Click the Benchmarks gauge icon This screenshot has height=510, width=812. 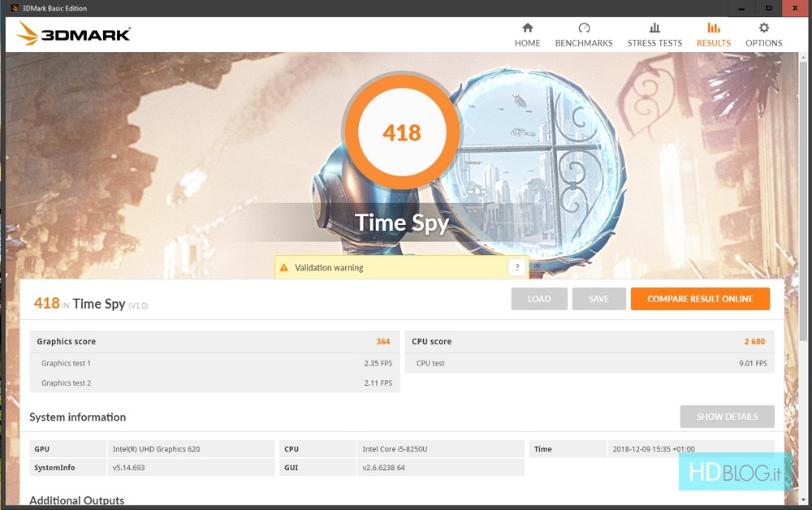[584, 28]
